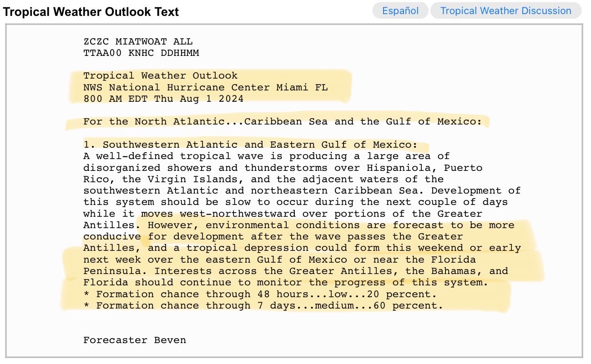This screenshot has height=364, width=591.
Task: Click the 'TTAA00 KNHC DDHHMM' line
Action: (141, 53)
